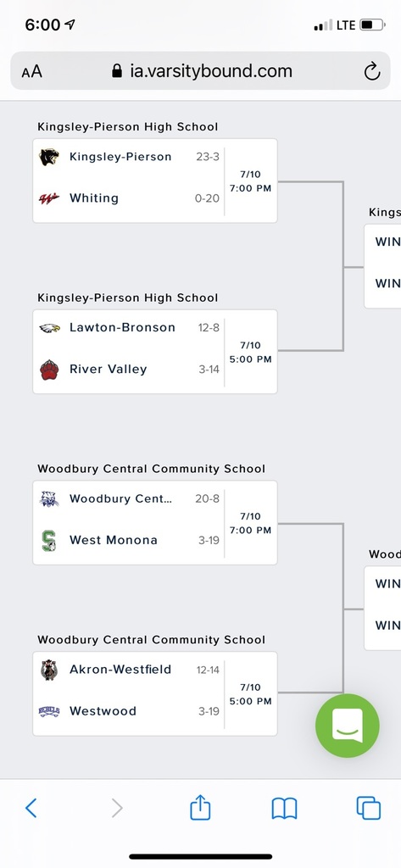
Task: Reload the page with refresh icon
Action: click(371, 71)
